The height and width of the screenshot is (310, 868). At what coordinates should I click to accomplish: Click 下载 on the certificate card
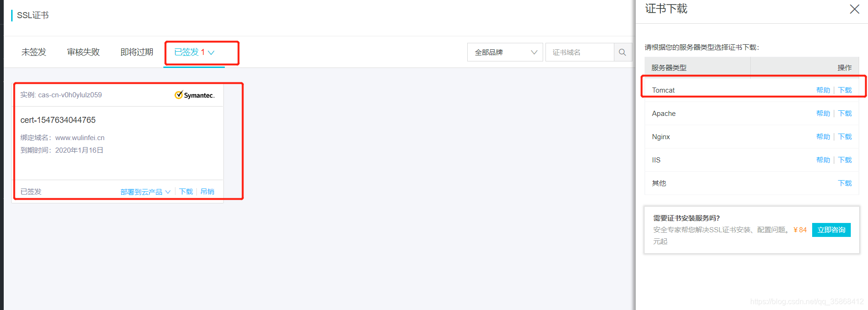pyautogui.click(x=186, y=192)
